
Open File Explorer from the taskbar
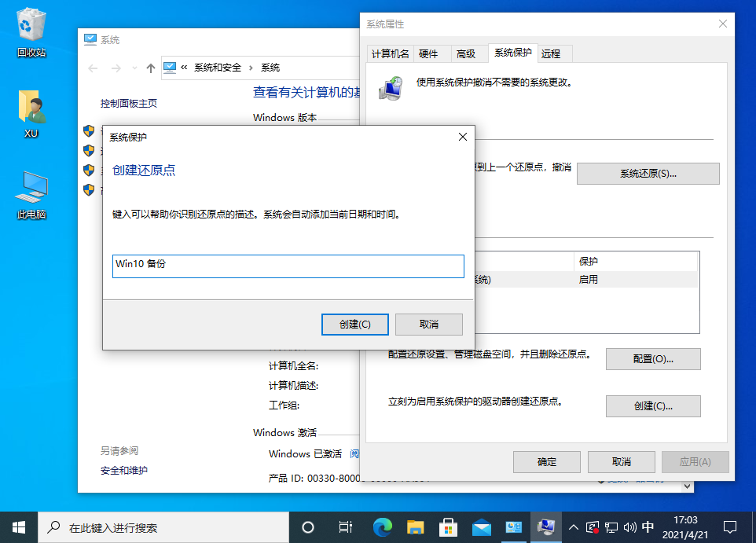415,526
